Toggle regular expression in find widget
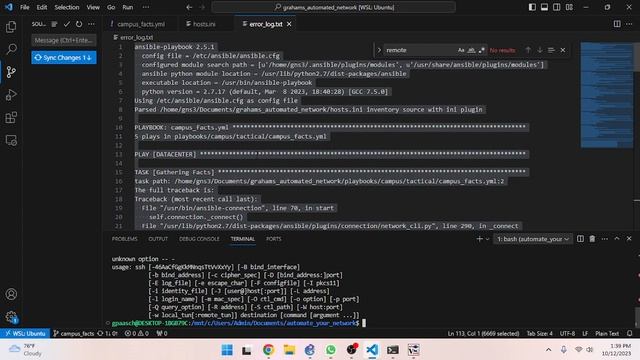The height and width of the screenshot is (360, 640). (482, 50)
